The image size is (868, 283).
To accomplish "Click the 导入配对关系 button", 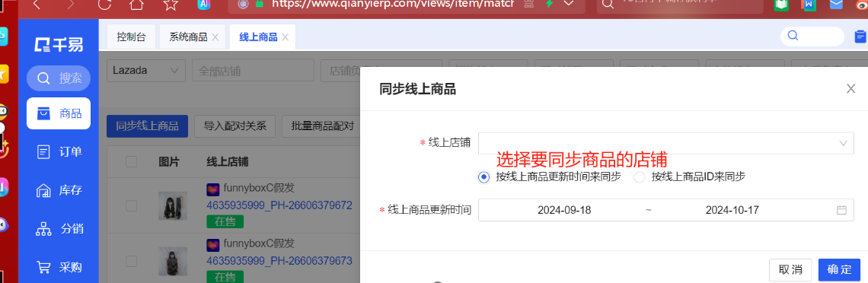I will coord(235,126).
